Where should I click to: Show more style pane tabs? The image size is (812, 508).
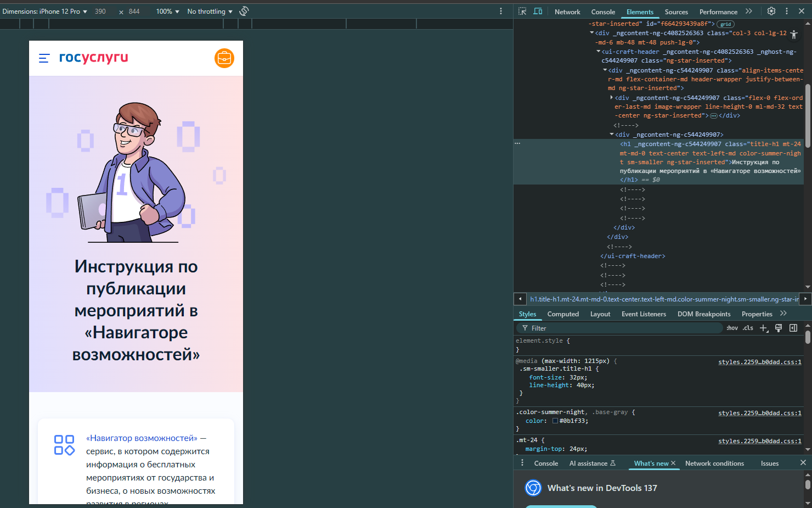click(x=783, y=314)
